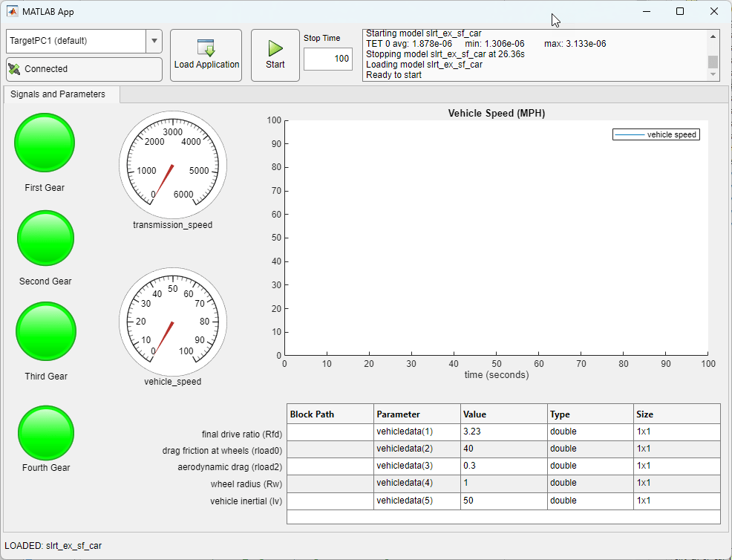732x560 pixels.
Task: Select the Value column header
Action: 503,414
